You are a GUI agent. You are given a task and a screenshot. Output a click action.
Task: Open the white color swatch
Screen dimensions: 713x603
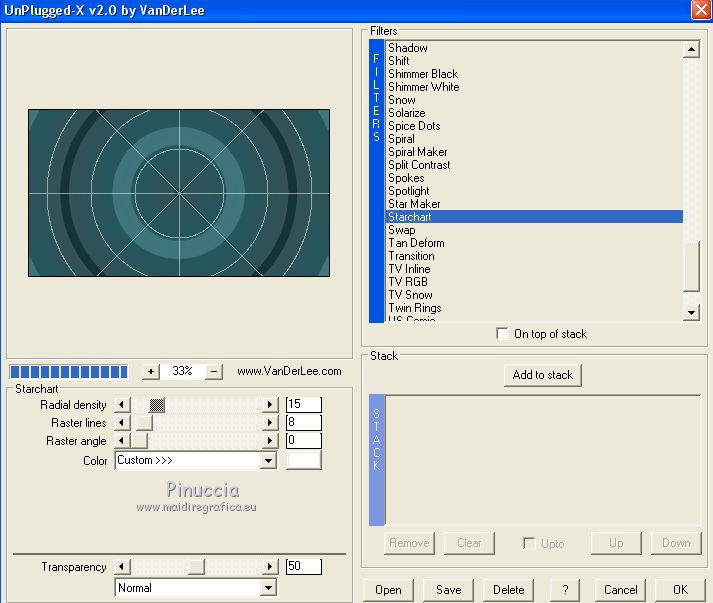(303, 460)
